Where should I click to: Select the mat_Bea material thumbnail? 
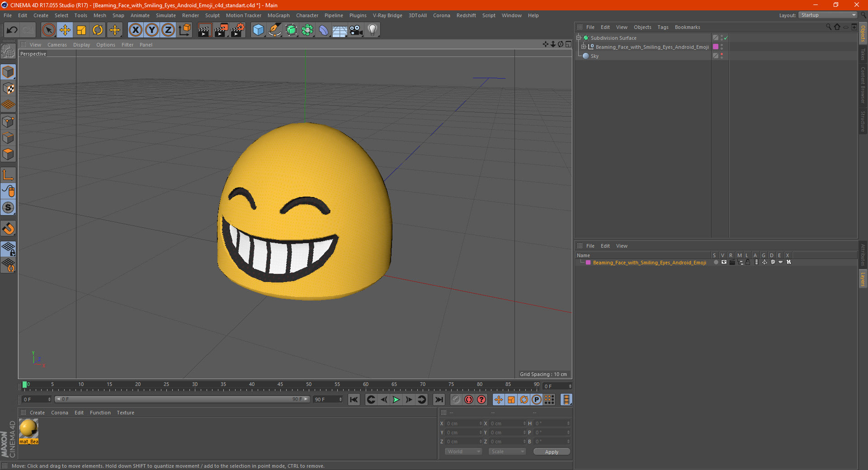28,429
